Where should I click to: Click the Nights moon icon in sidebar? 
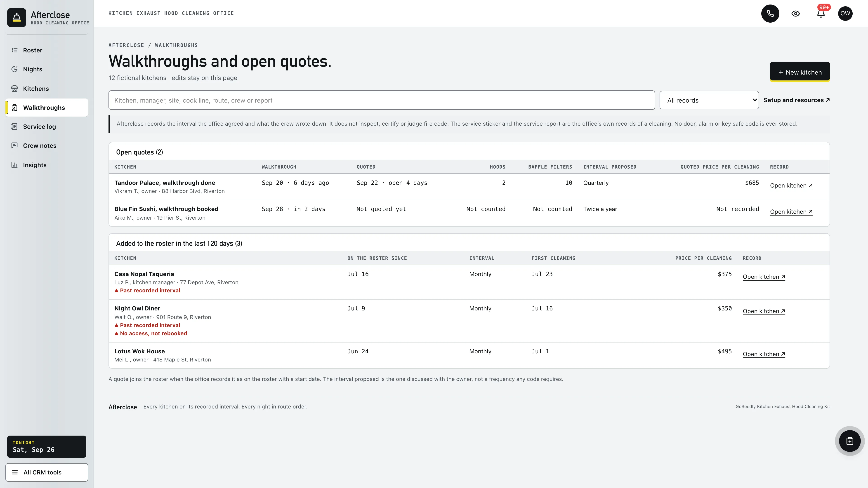[14, 69]
